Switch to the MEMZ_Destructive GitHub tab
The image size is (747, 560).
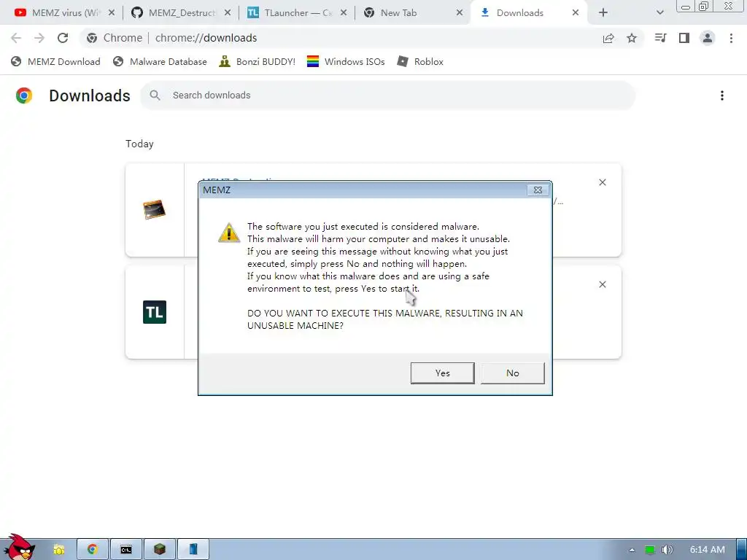tap(180, 13)
